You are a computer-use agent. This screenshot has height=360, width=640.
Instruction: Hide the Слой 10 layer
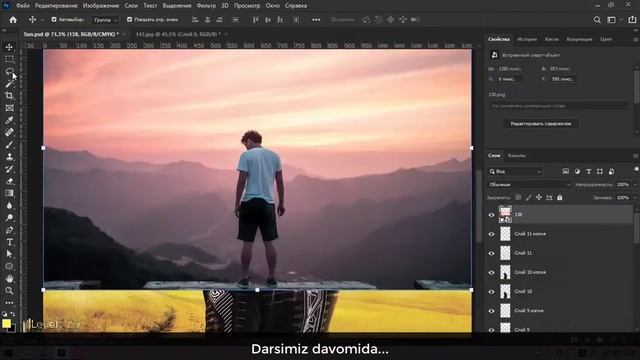click(491, 291)
